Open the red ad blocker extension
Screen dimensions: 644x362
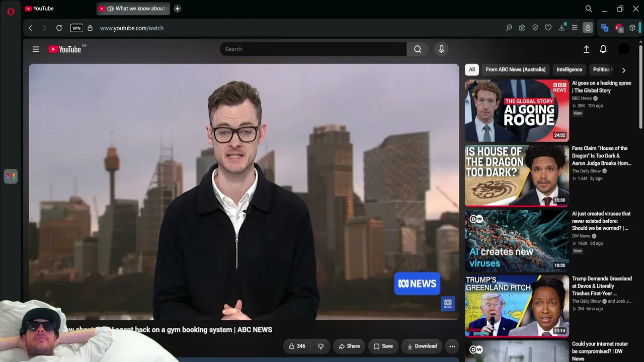pyautogui.click(x=619, y=28)
